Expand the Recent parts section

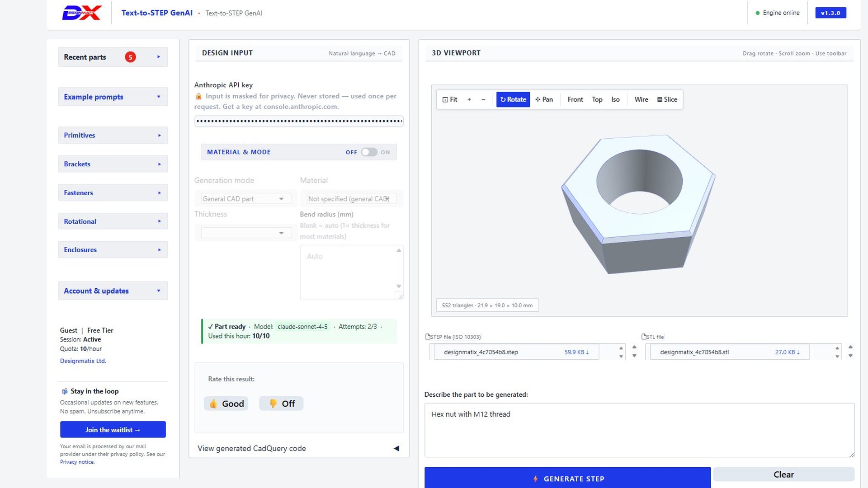pyautogui.click(x=113, y=57)
